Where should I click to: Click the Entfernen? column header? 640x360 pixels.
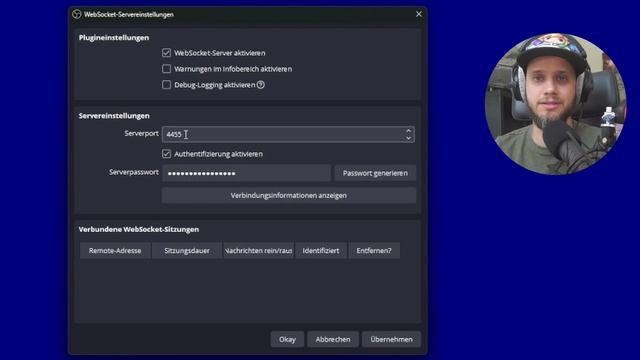[x=374, y=251]
